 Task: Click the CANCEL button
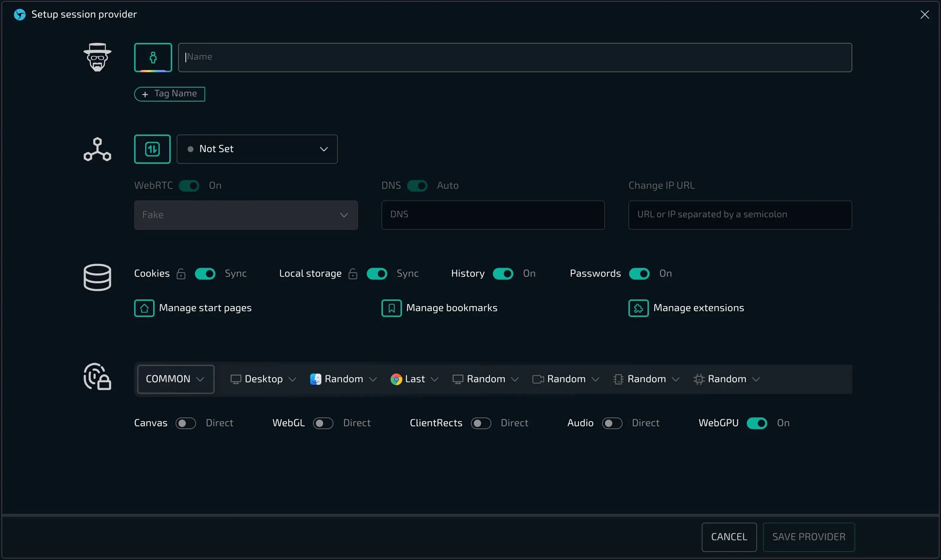pyautogui.click(x=728, y=537)
